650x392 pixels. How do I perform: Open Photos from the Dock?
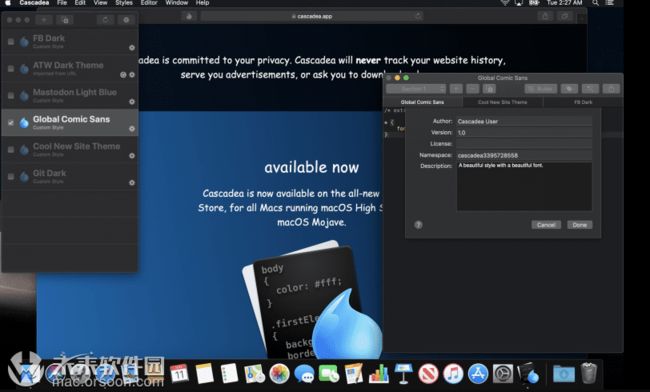(x=279, y=374)
